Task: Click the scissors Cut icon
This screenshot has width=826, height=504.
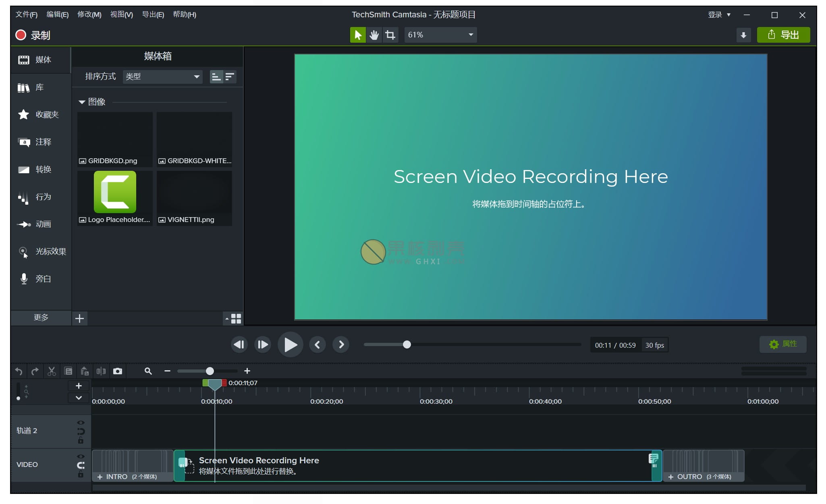Action: click(x=52, y=371)
